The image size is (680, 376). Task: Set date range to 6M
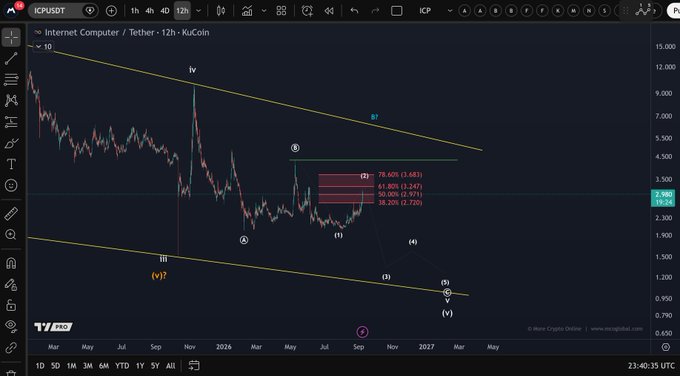(x=104, y=366)
